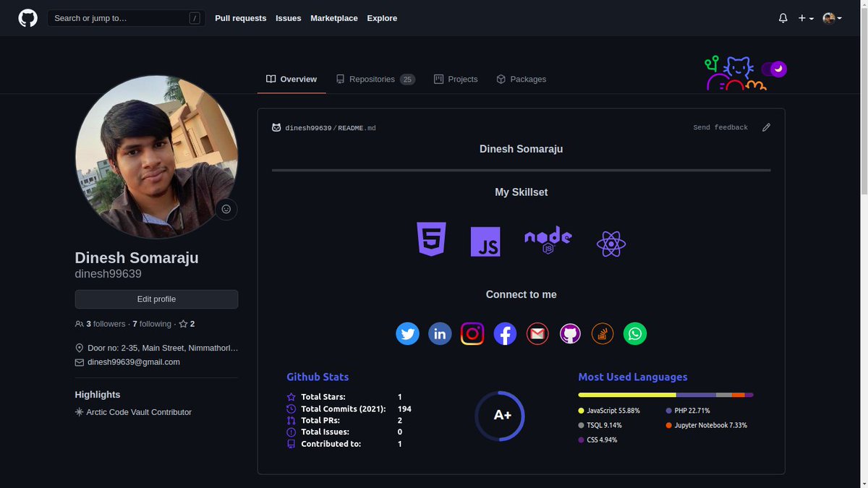Go to Pull requests

pyautogui.click(x=240, y=18)
